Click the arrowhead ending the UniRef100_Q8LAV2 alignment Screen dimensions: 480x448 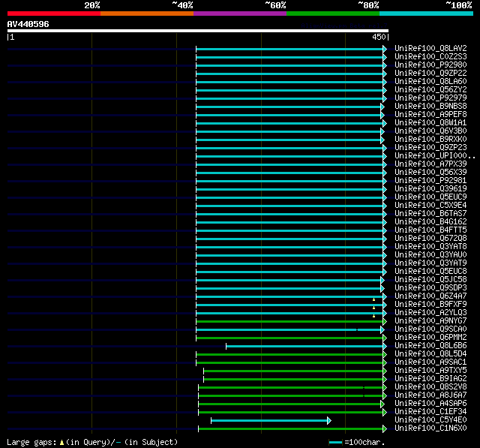(x=385, y=49)
